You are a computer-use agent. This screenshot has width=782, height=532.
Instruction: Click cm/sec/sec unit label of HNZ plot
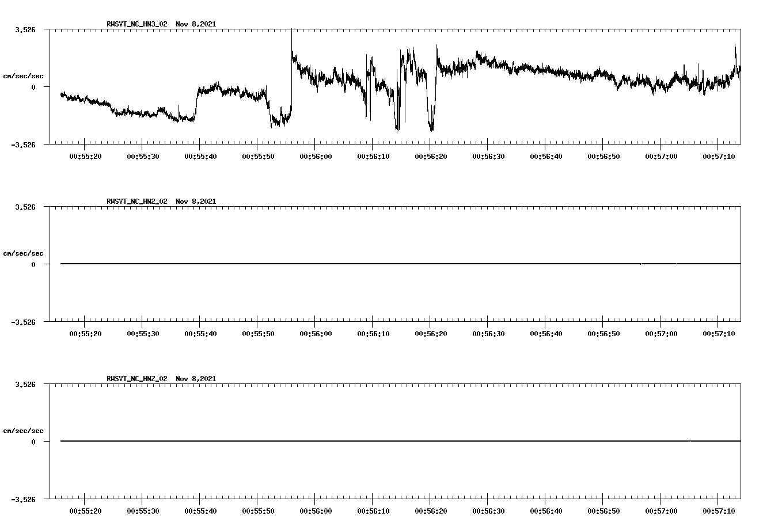23,431
